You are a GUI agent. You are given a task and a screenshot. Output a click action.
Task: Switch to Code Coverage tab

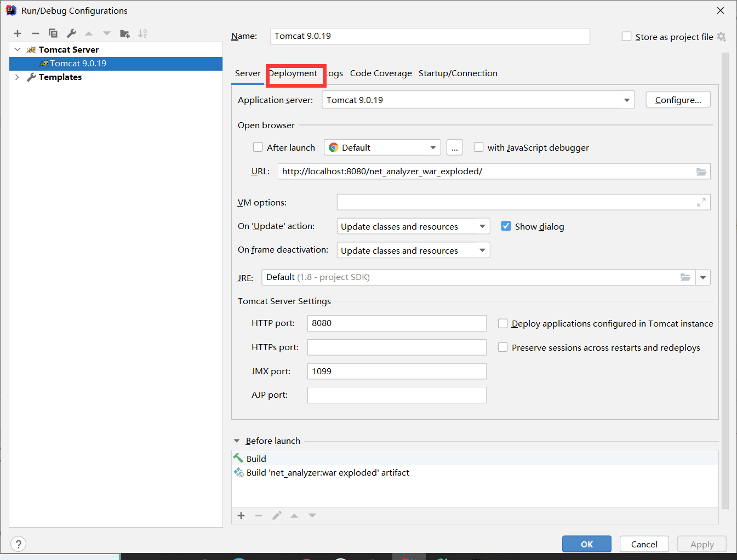(x=381, y=73)
